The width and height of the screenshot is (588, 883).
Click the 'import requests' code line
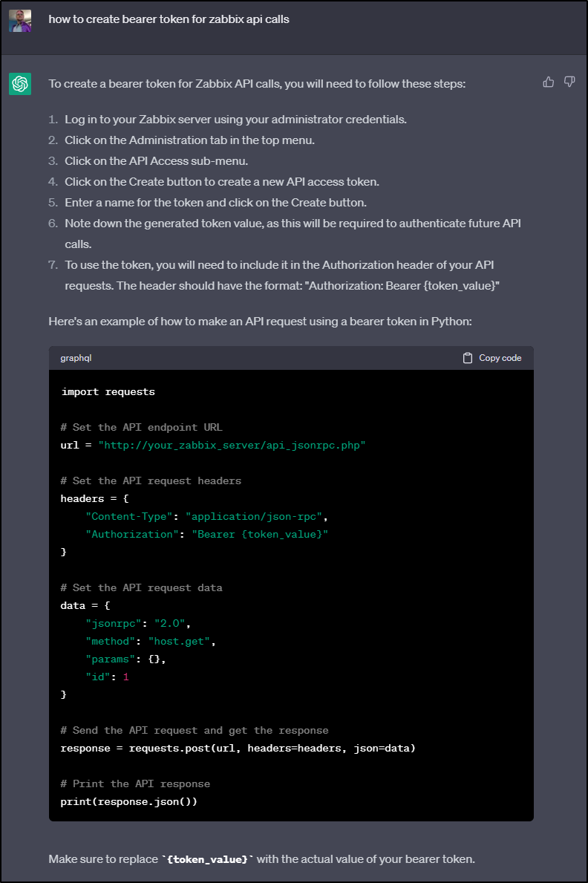pos(108,392)
